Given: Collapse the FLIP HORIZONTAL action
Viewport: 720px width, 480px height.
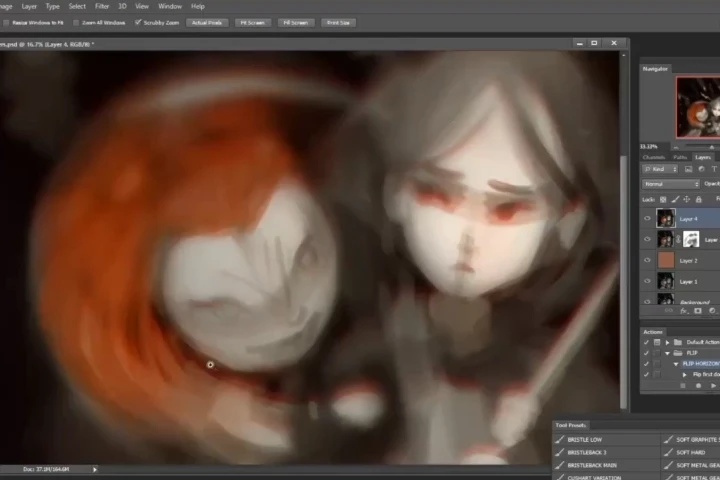Looking at the screenshot, I should click(676, 364).
